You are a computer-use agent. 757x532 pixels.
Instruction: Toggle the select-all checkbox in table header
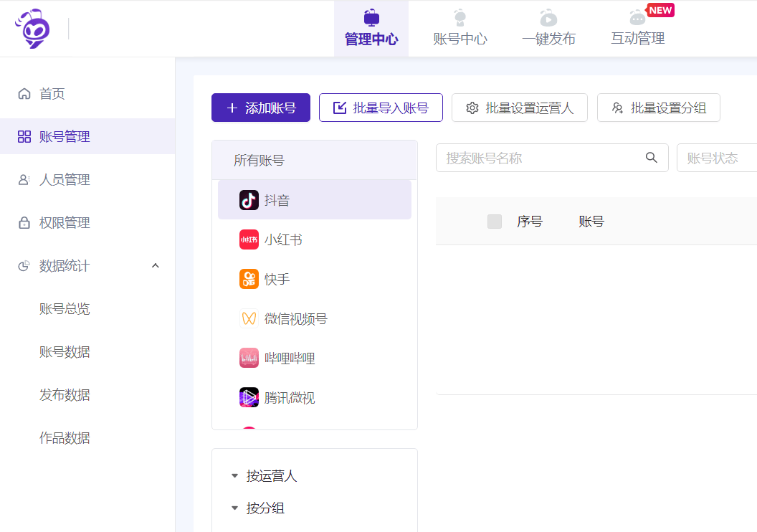(495, 222)
